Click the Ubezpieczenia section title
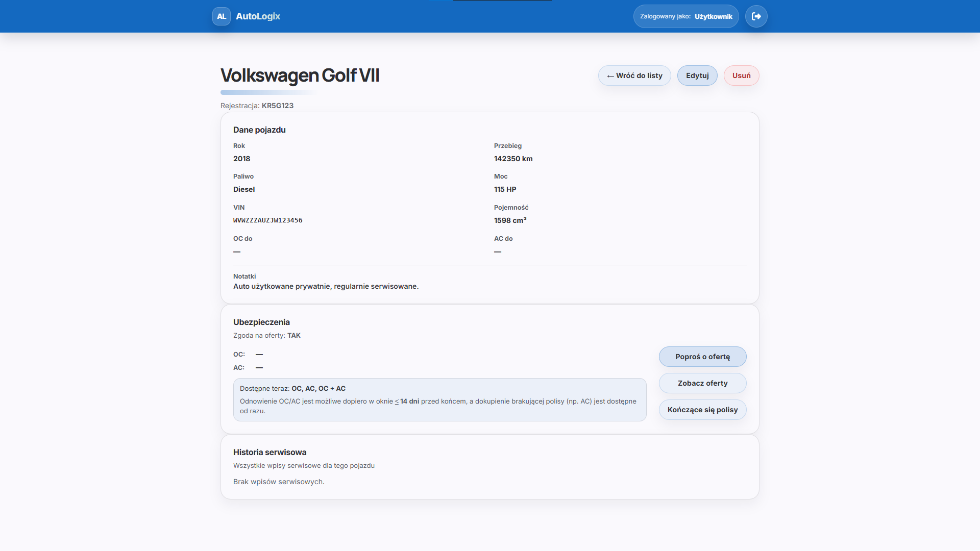This screenshot has width=980, height=551. click(261, 322)
